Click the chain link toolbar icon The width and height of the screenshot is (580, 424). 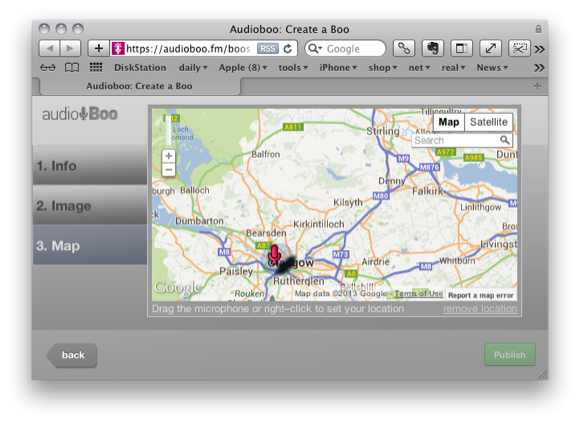404,48
